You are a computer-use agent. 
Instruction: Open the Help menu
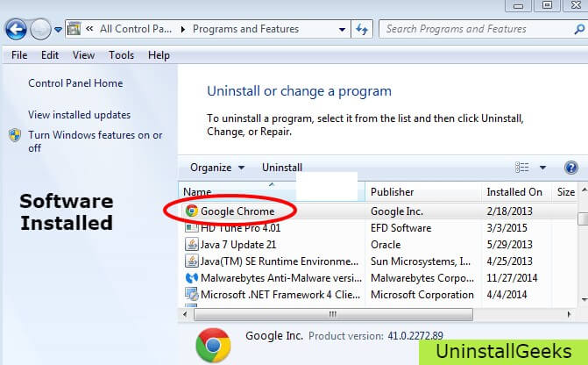(x=159, y=55)
